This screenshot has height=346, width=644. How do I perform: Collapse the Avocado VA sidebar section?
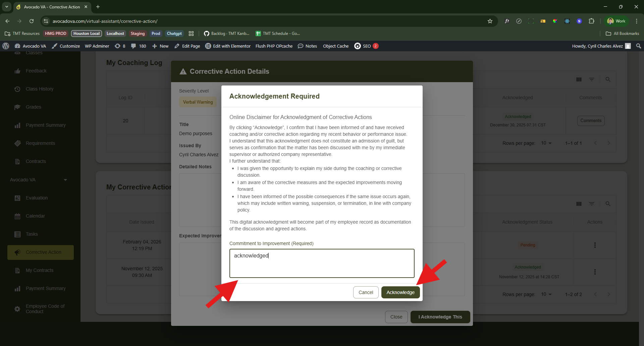coord(65,180)
